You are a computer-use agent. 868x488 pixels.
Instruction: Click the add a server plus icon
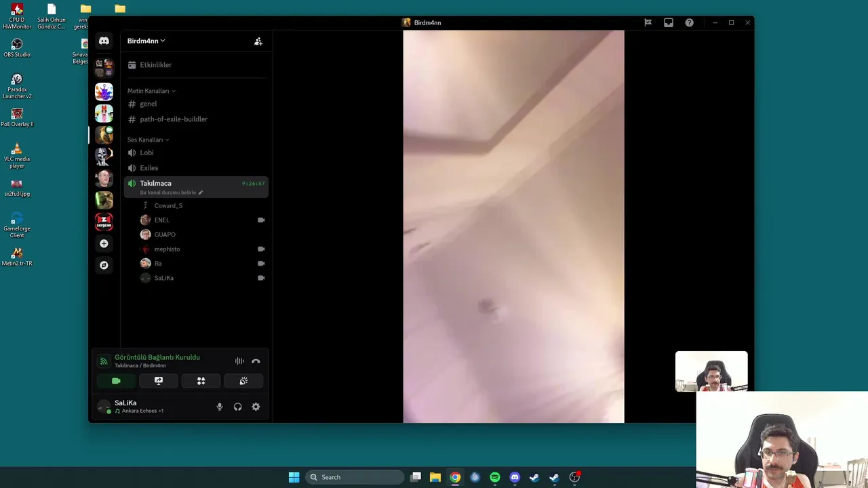click(x=104, y=243)
